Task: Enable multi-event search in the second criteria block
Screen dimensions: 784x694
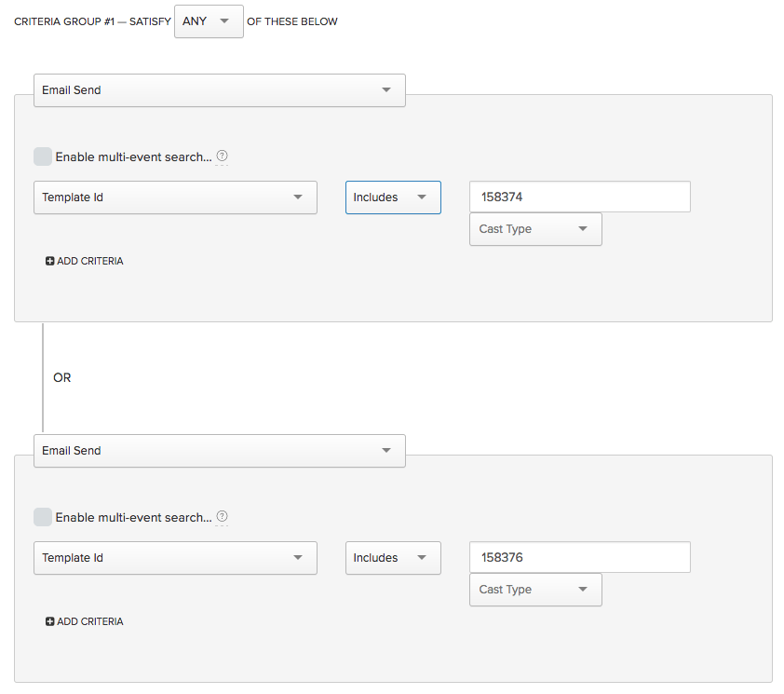Action: (43, 517)
